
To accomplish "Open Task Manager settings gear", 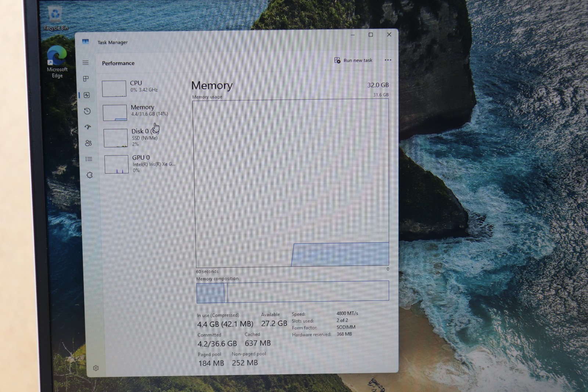I will (96, 368).
